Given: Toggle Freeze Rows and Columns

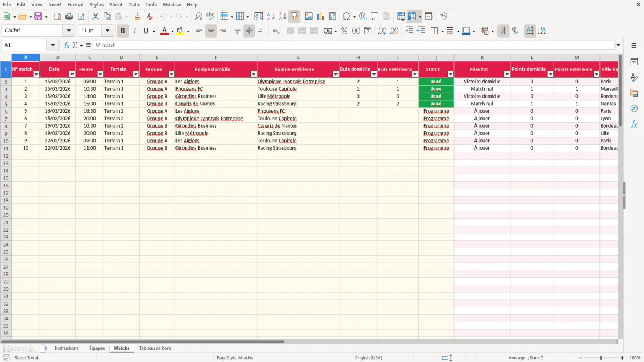Looking at the screenshot, I should tap(412, 17).
